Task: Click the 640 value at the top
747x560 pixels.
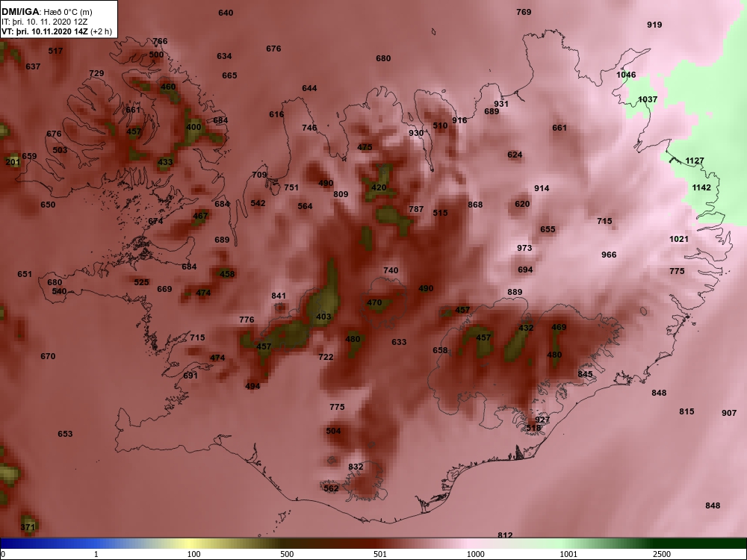Action: [x=226, y=13]
